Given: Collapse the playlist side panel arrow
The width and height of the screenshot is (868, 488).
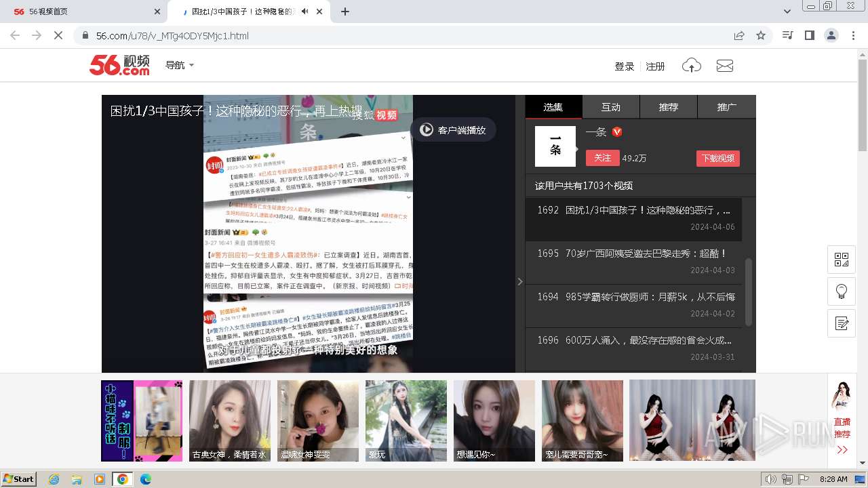Looking at the screenshot, I should pos(520,281).
